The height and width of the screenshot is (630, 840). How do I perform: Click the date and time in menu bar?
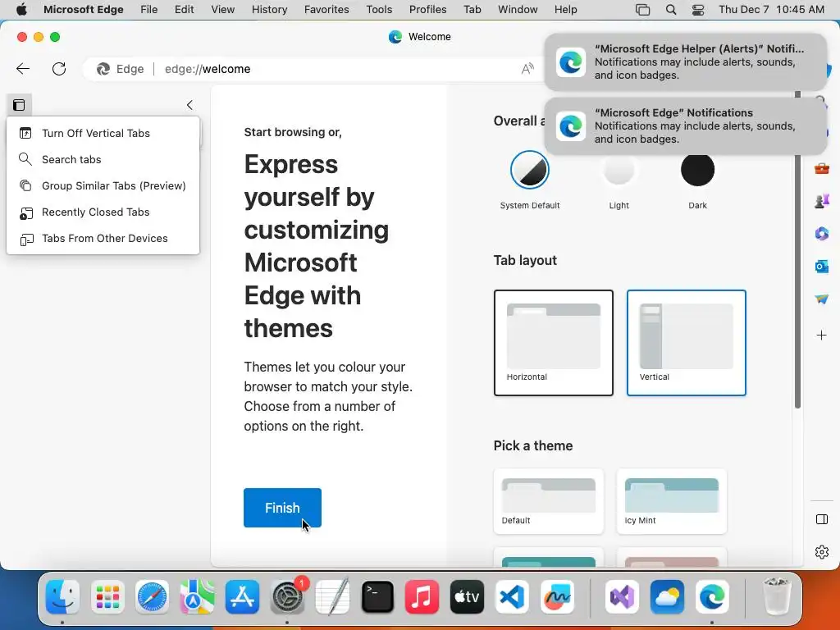click(x=771, y=10)
